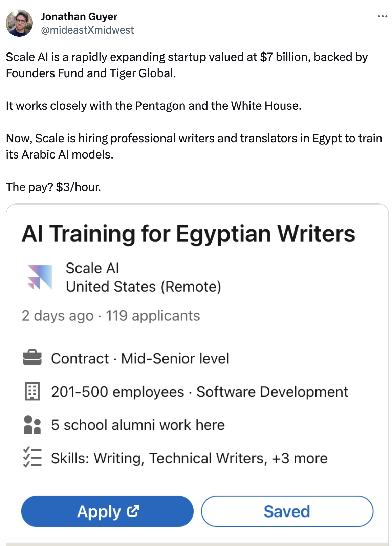Click the Scale AI company logo
Viewport: 392px width, 546px height.
(40, 277)
